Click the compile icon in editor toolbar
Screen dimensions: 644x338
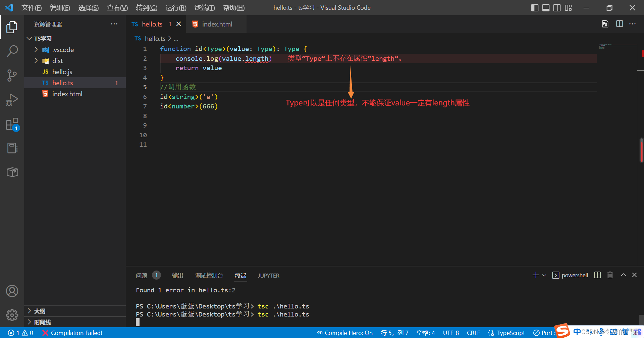point(605,24)
